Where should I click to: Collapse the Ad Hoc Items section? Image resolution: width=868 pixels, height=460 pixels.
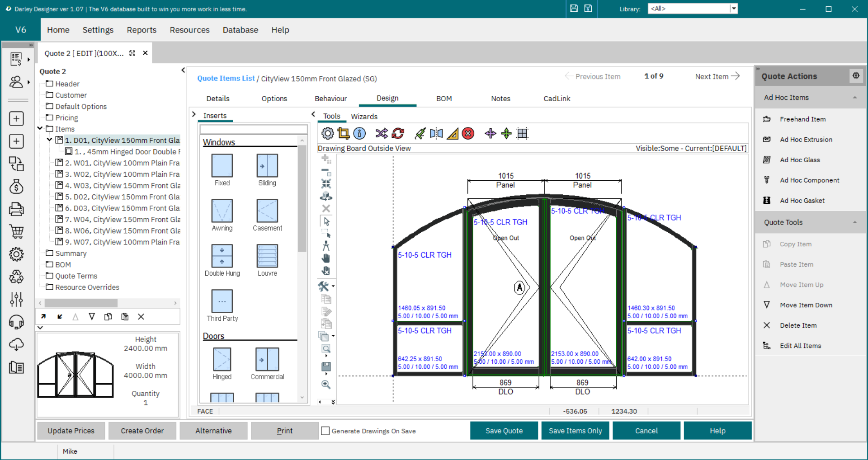855,98
